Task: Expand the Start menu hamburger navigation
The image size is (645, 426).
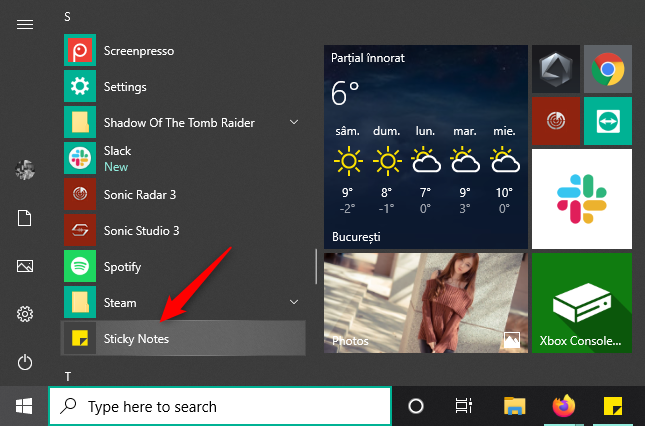Action: [x=25, y=25]
